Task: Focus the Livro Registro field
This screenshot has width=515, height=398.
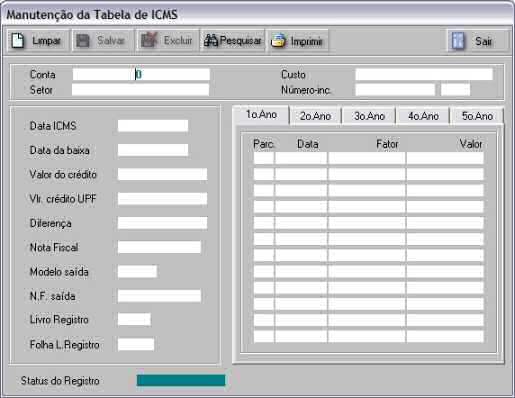Action: 134,319
